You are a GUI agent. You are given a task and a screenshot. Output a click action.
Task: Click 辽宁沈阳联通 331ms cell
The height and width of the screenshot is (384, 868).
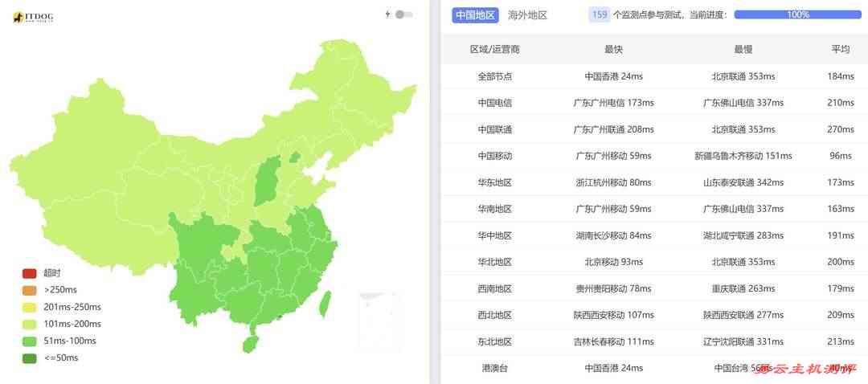click(x=743, y=342)
